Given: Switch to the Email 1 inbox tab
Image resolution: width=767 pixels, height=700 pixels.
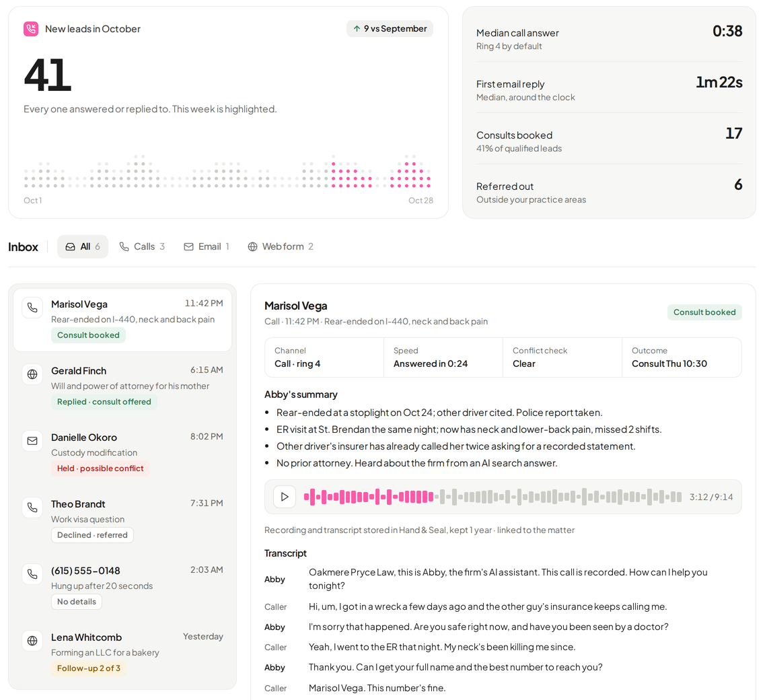Looking at the screenshot, I should (207, 247).
